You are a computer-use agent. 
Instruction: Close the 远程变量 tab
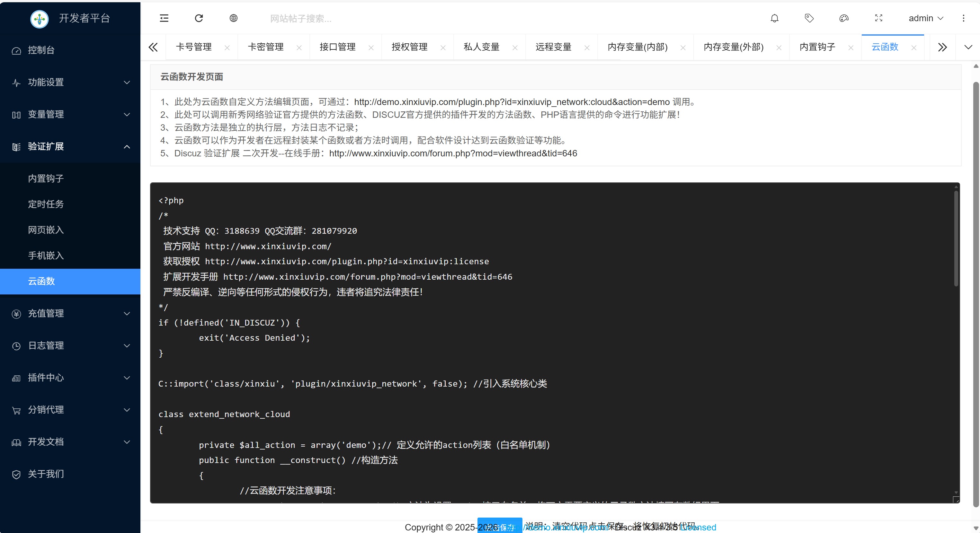pyautogui.click(x=587, y=48)
